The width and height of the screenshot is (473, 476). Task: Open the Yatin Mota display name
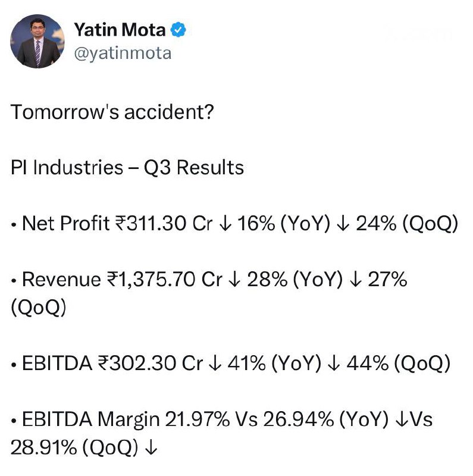[x=120, y=29]
